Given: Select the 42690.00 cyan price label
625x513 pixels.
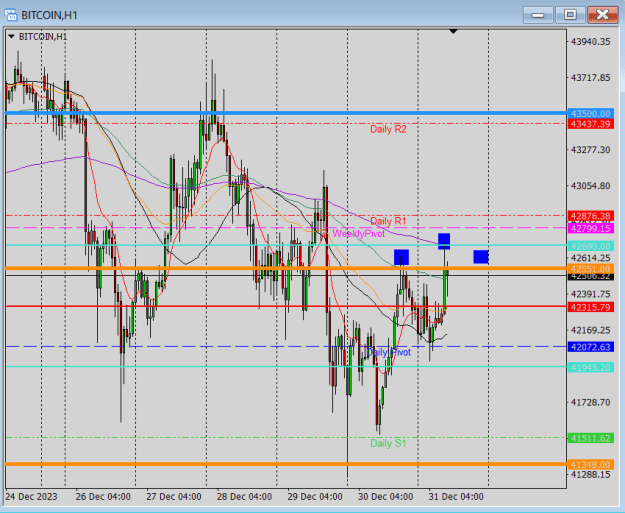Looking at the screenshot, I should (590, 246).
